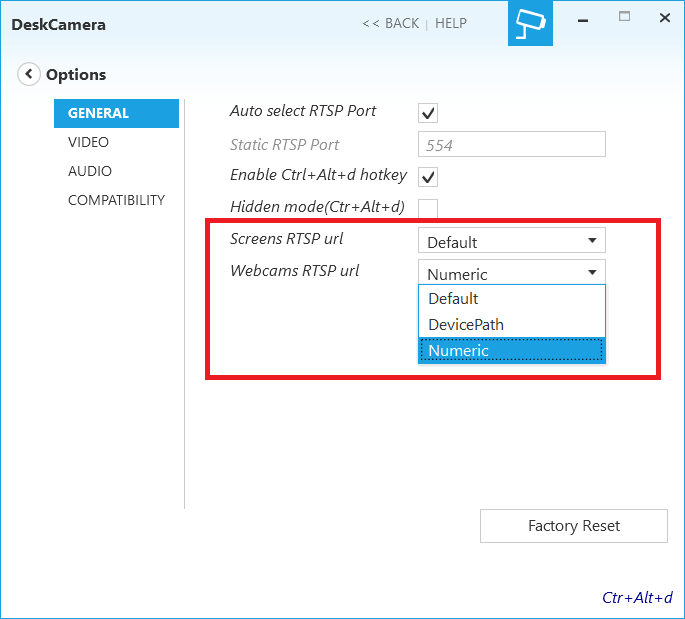Close the DeskCamera window
Screen dimensions: 685x619
point(663,18)
